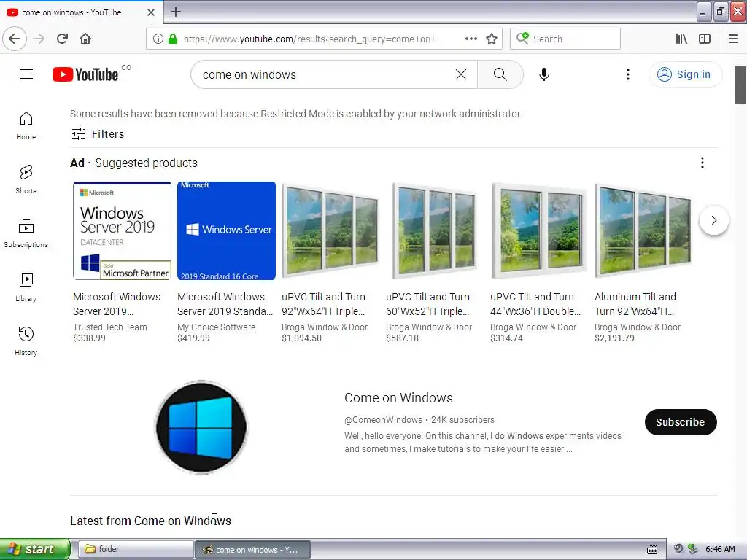Open the Aluminum Tilt and Turn window image

coord(643,230)
